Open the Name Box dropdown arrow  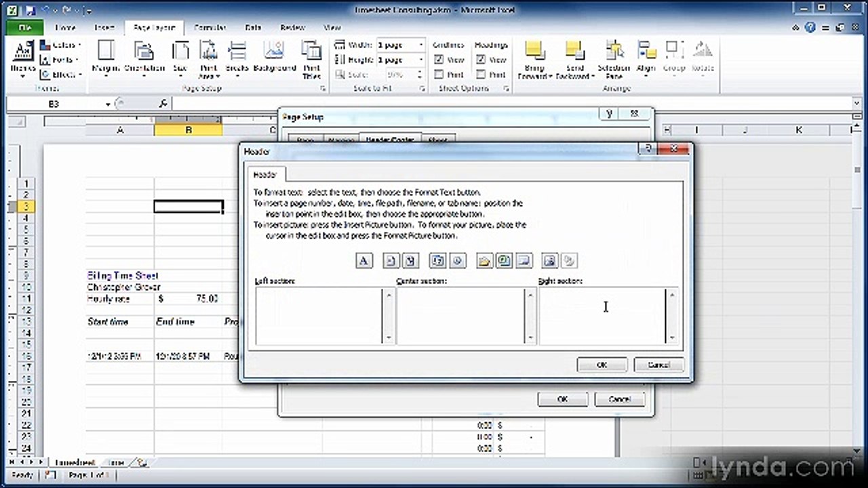[x=108, y=104]
